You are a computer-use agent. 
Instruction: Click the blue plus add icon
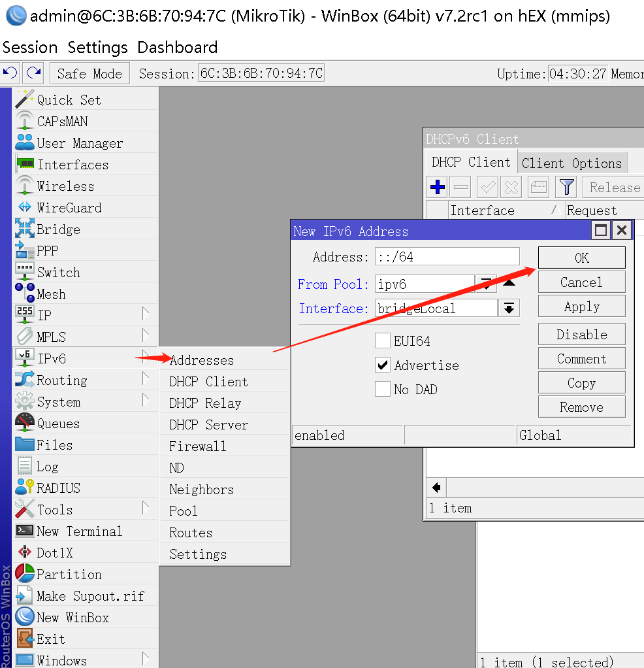[438, 188]
